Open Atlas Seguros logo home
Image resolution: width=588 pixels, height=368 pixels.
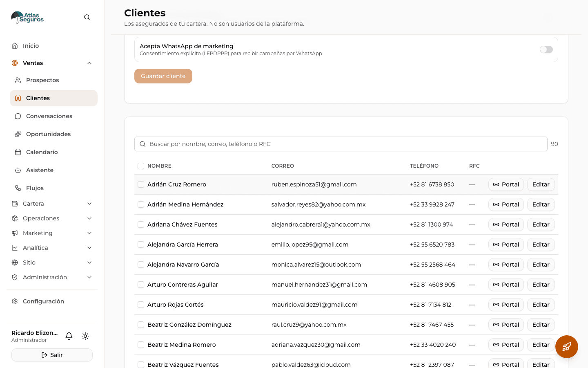point(27,17)
